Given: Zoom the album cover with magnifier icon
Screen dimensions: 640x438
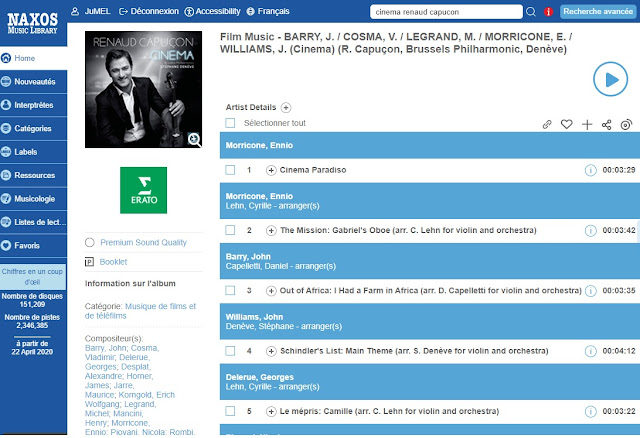Looking at the screenshot, I should (x=194, y=140).
